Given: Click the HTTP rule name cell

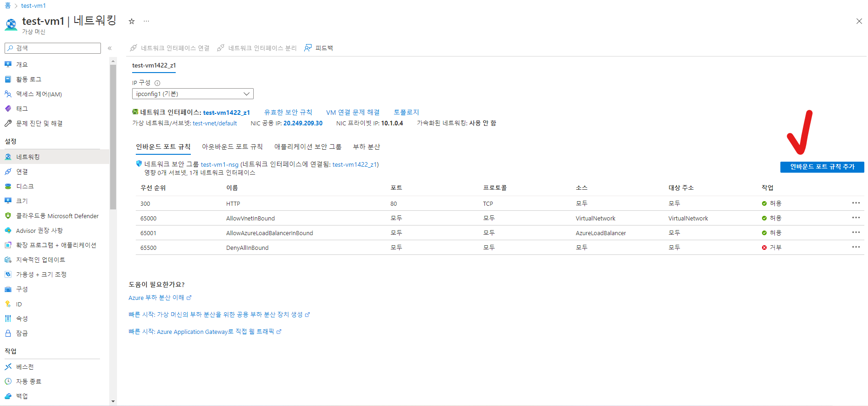Looking at the screenshot, I should tap(233, 203).
